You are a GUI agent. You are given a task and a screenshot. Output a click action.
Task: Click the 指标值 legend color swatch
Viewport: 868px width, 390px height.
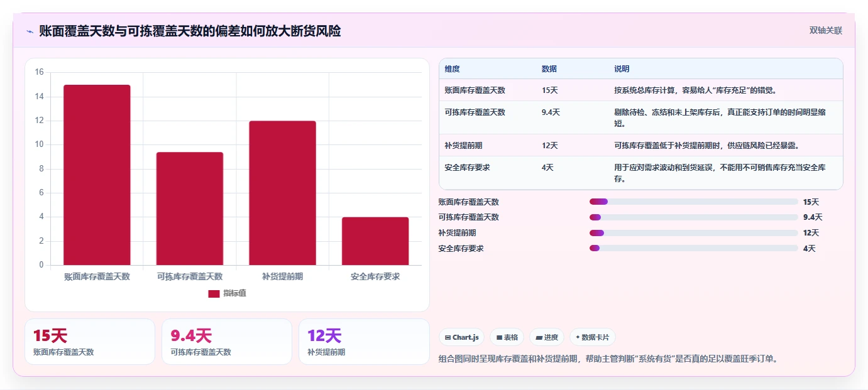[214, 293]
